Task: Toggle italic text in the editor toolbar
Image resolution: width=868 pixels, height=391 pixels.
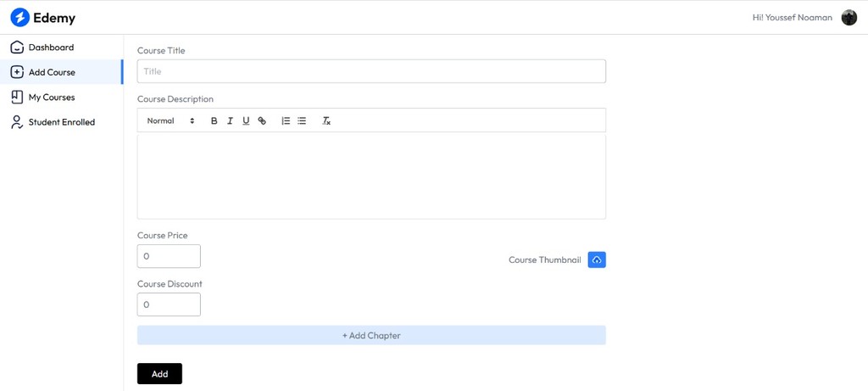Action: click(230, 121)
